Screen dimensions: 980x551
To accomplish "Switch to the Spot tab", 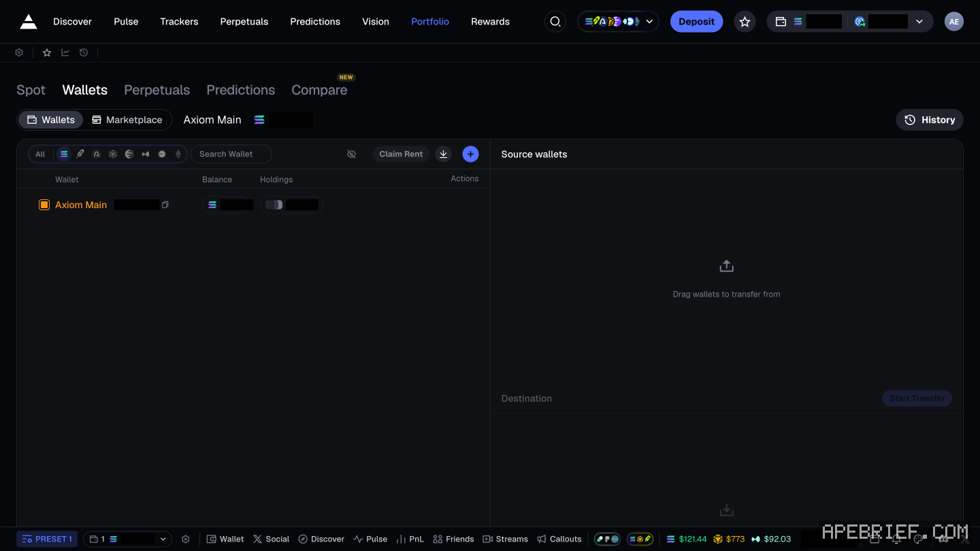I will [31, 90].
